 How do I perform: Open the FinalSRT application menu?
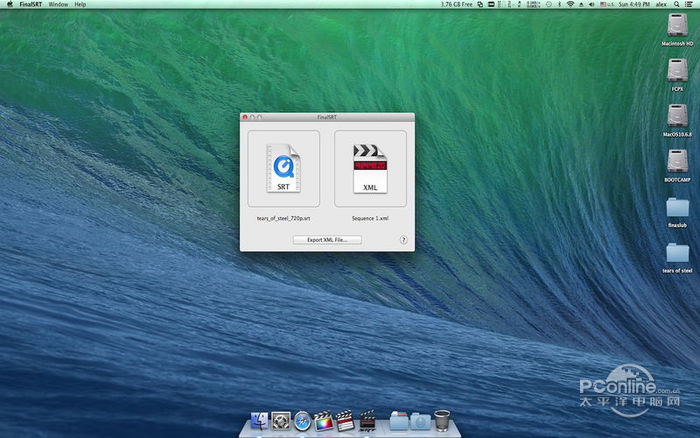pyautogui.click(x=30, y=4)
